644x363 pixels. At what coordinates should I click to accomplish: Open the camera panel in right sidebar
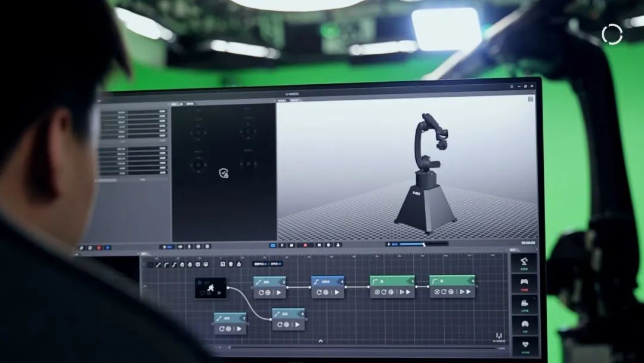[525, 304]
